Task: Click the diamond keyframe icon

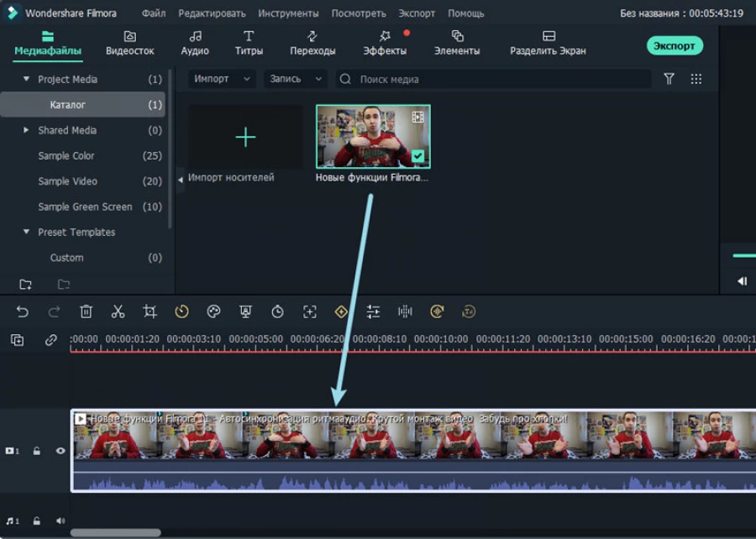Action: click(341, 311)
